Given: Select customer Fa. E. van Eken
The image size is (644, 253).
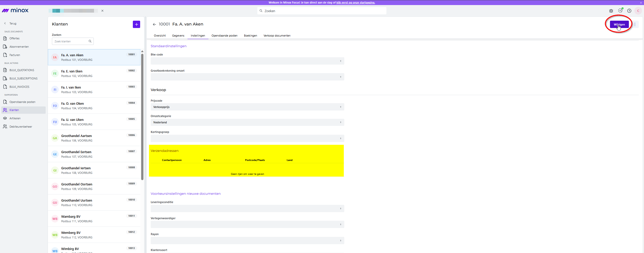Looking at the screenshot, I should (94, 73).
